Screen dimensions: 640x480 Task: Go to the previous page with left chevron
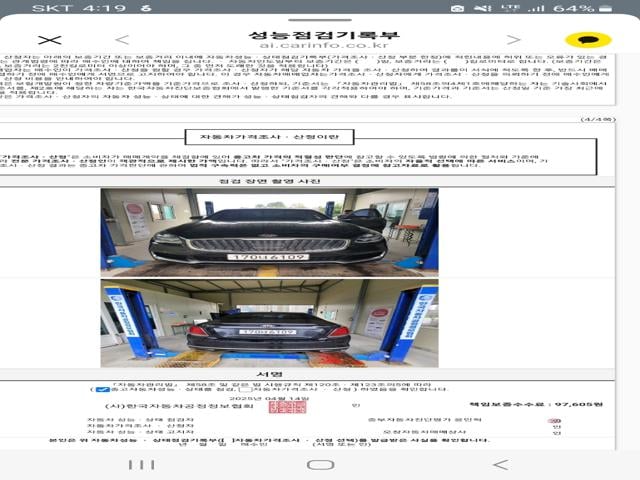click(x=122, y=40)
